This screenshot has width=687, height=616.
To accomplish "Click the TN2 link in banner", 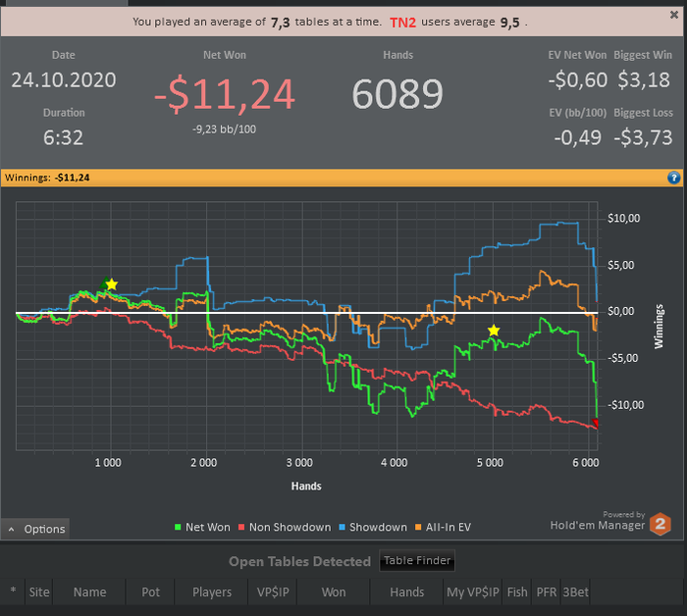I will point(402,23).
